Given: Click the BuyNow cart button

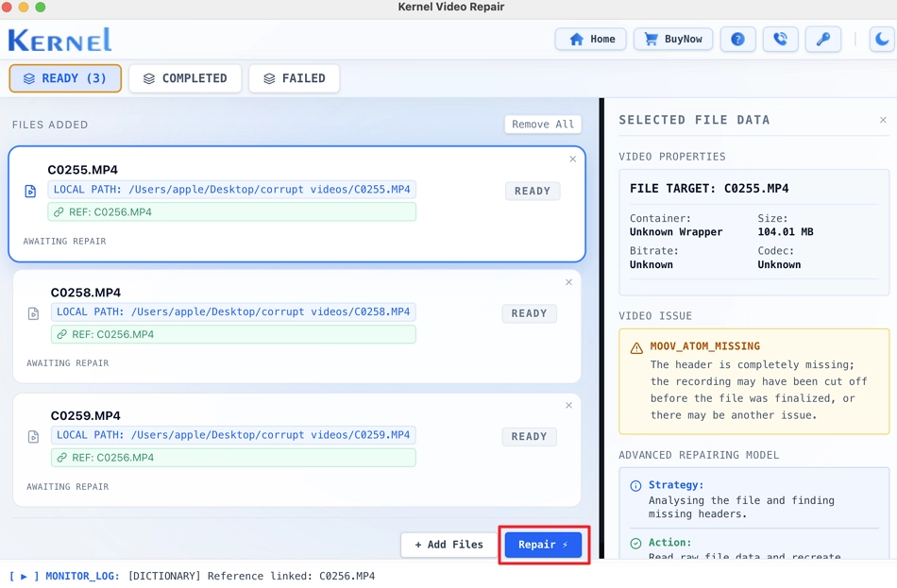Looking at the screenshot, I should pos(672,40).
